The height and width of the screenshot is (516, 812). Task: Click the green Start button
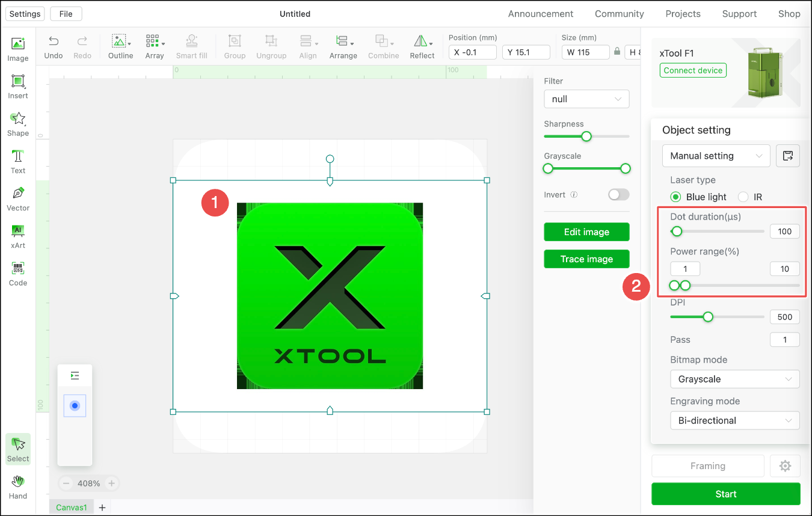pyautogui.click(x=726, y=494)
